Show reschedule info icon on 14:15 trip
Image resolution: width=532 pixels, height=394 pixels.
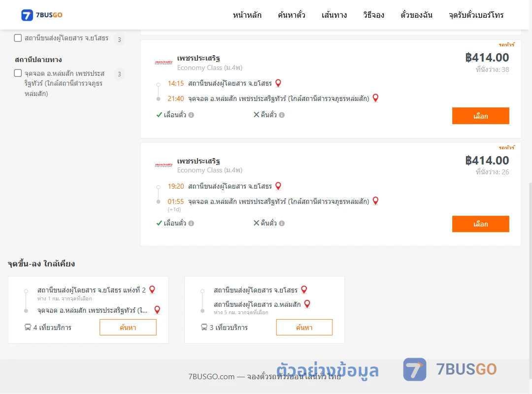(191, 115)
